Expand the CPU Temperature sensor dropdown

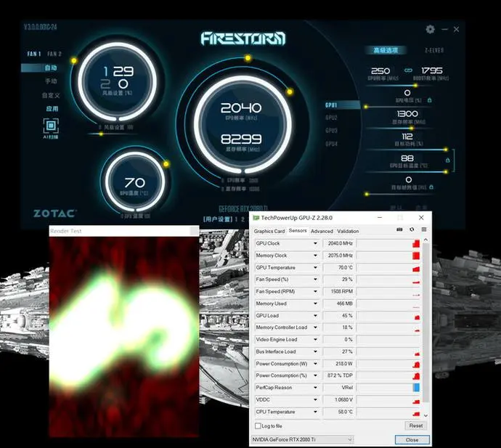point(315,412)
